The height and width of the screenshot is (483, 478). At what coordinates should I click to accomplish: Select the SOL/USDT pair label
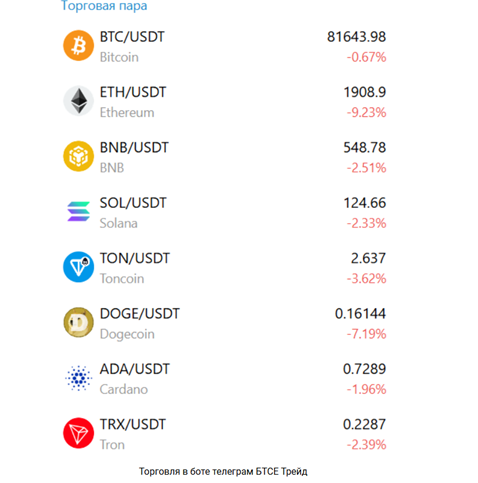[133, 203]
